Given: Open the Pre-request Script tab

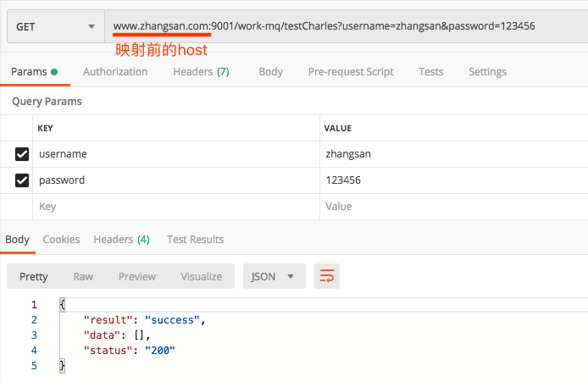Looking at the screenshot, I should point(350,72).
